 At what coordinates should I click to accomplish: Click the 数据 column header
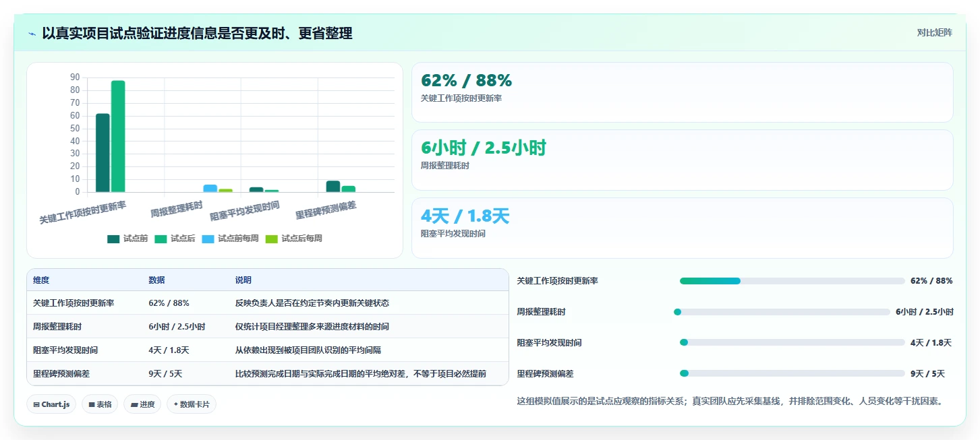(156, 280)
